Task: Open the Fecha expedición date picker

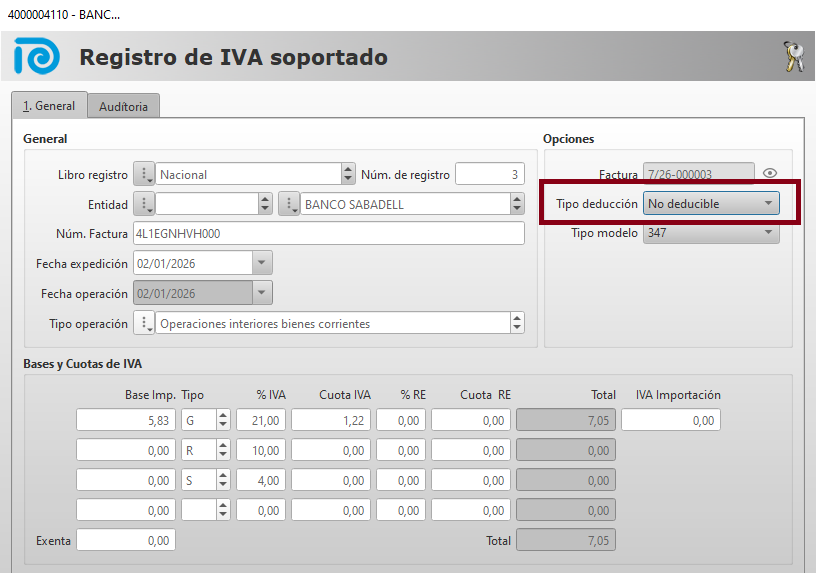Action: 261,263
